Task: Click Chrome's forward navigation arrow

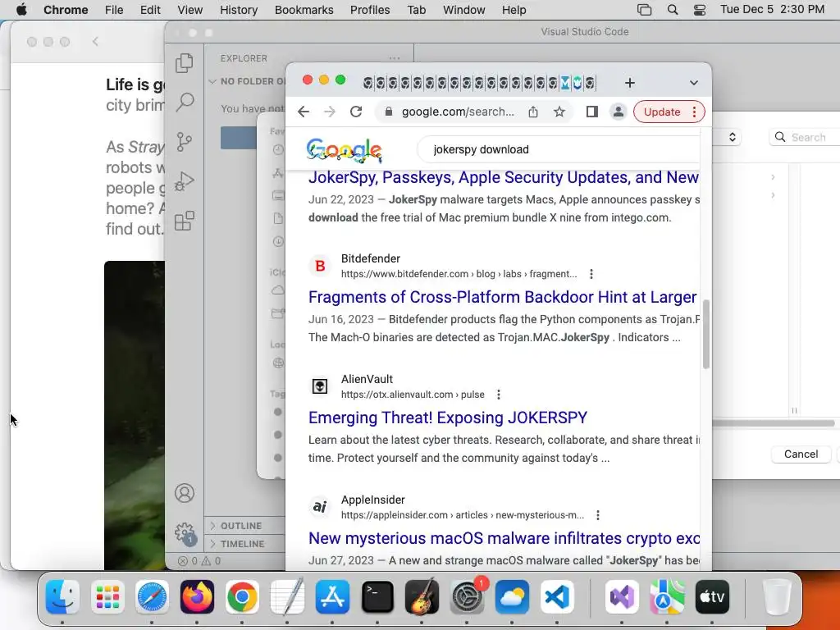Action: [x=330, y=112]
